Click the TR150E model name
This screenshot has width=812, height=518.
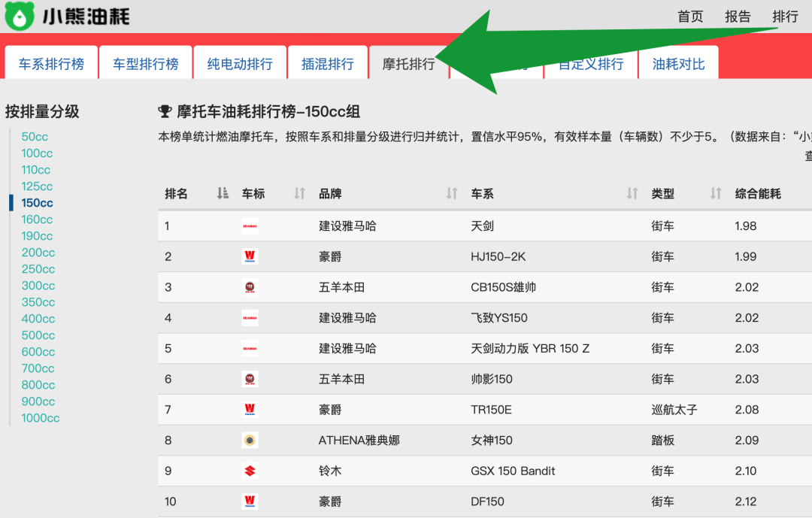(x=491, y=409)
